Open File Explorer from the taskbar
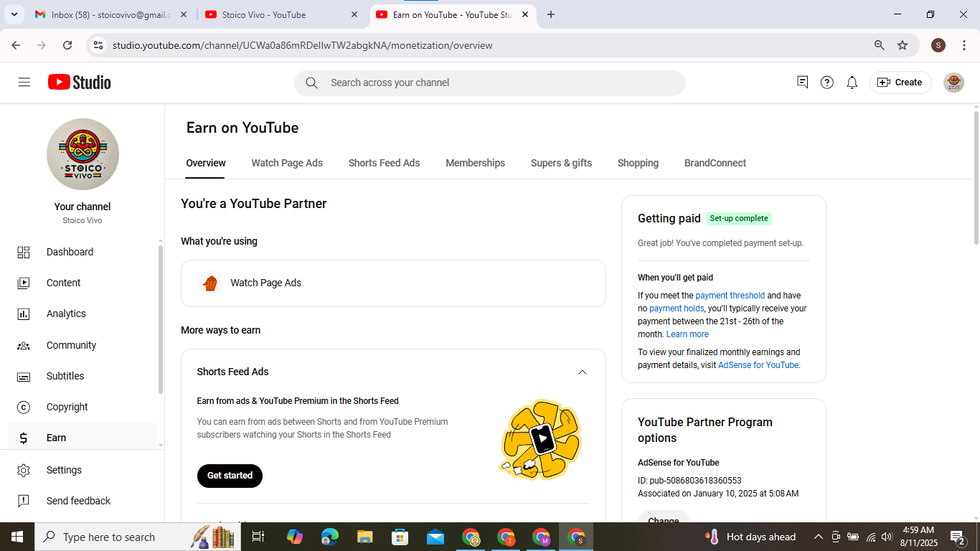 click(x=365, y=537)
